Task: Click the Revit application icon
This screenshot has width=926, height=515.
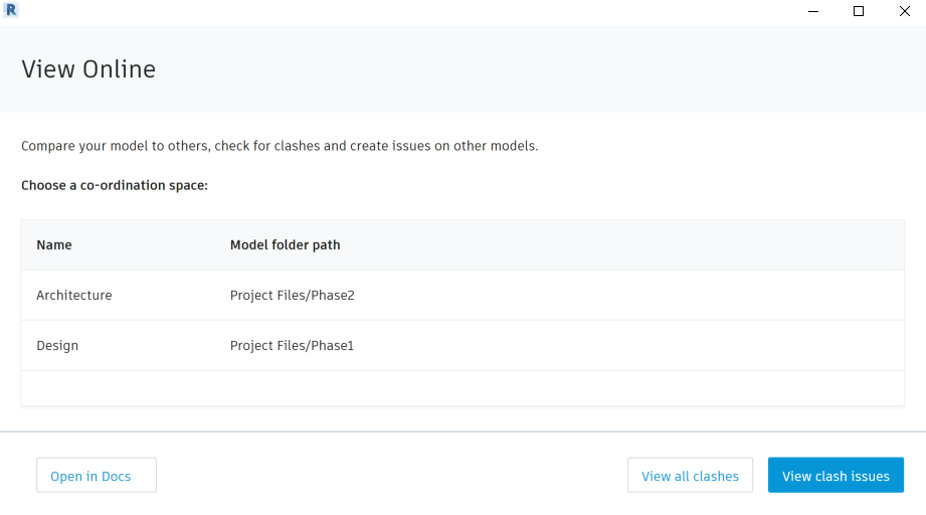Action: [x=11, y=11]
